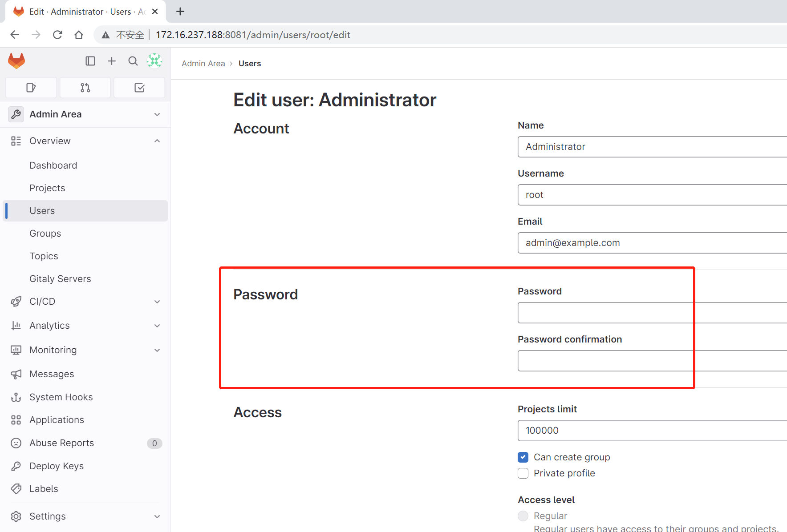
Task: Collapse the Overview section chevron
Action: click(157, 141)
